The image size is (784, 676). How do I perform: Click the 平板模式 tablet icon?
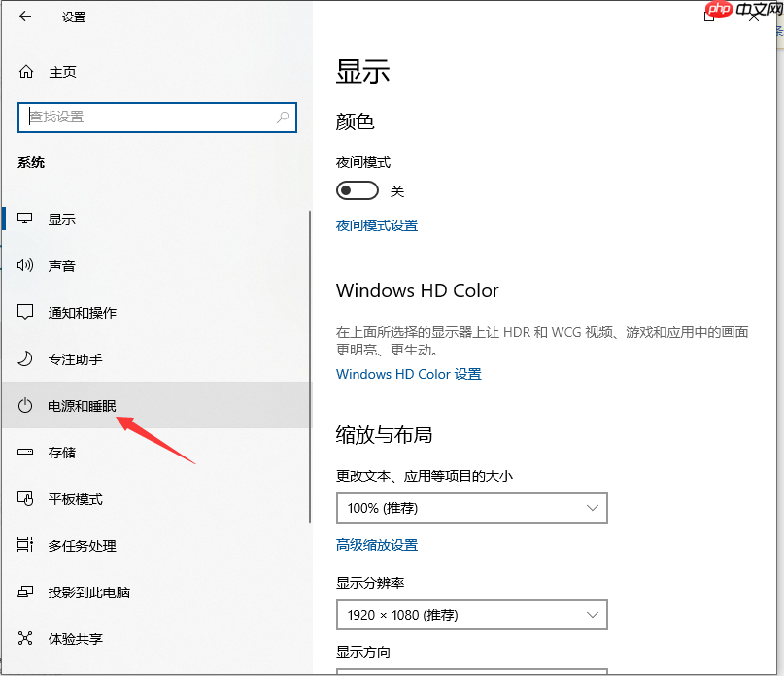tap(25, 498)
